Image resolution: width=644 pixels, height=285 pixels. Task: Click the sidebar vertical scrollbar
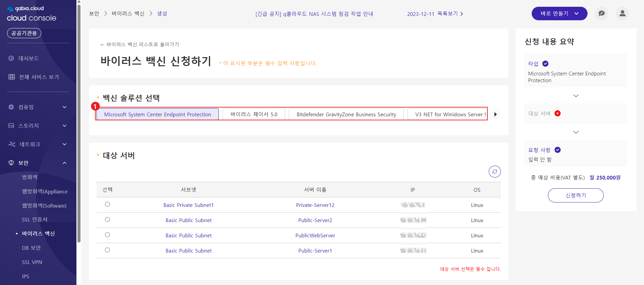pyautogui.click(x=79, y=123)
